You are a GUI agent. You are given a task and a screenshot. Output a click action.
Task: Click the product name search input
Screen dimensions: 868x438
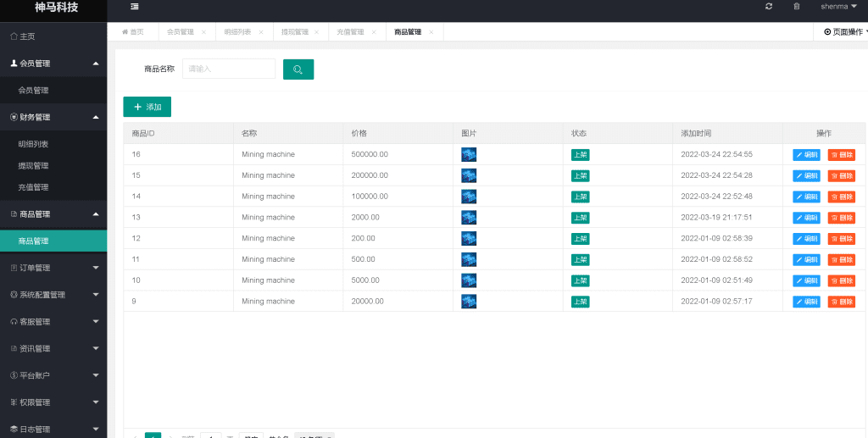point(229,69)
